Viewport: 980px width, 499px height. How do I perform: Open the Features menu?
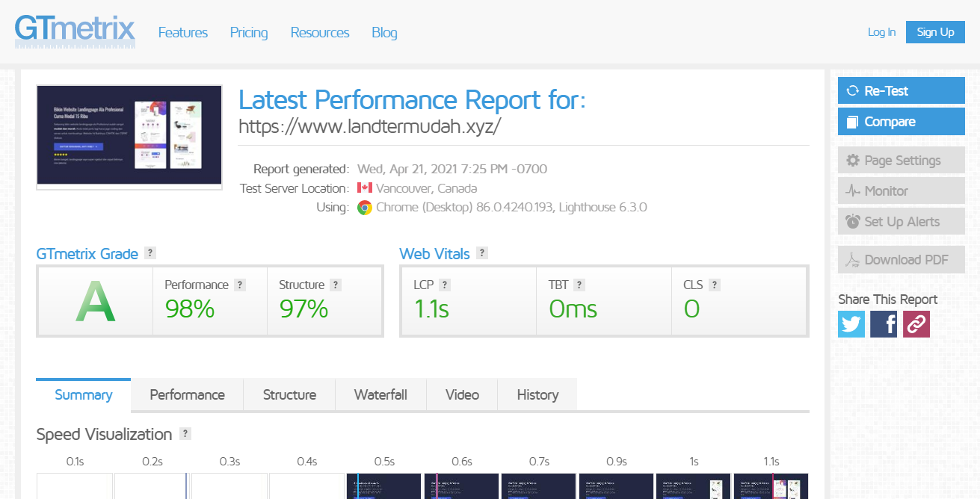click(183, 33)
